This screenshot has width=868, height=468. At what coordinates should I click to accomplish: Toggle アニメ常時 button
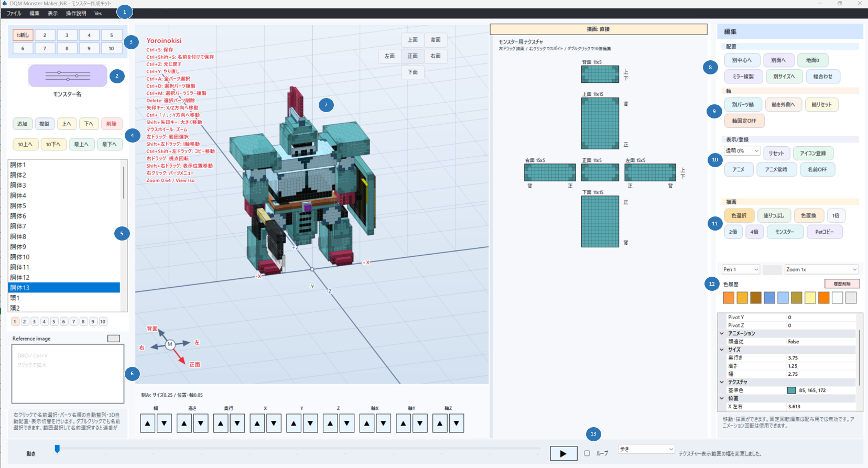click(776, 170)
